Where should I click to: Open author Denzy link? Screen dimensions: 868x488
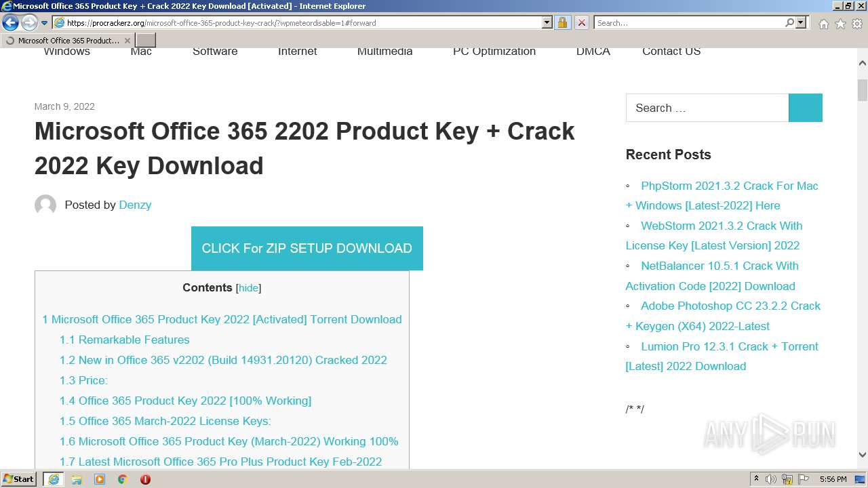[135, 205]
